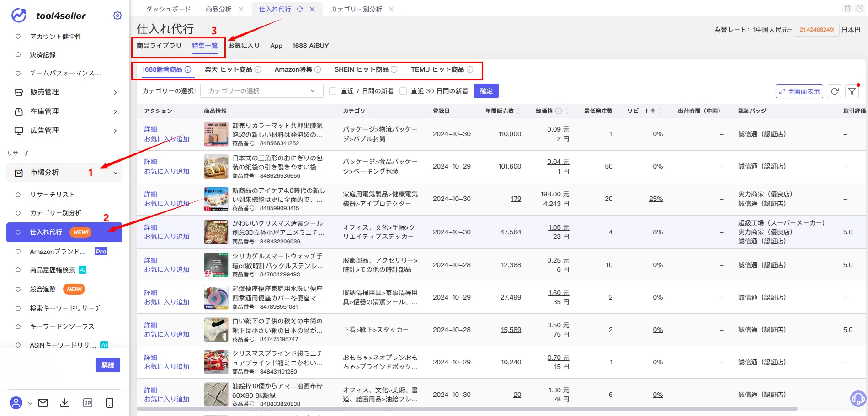Select the Amazon特集 sub-tab
868x416 pixels.
pos(293,69)
